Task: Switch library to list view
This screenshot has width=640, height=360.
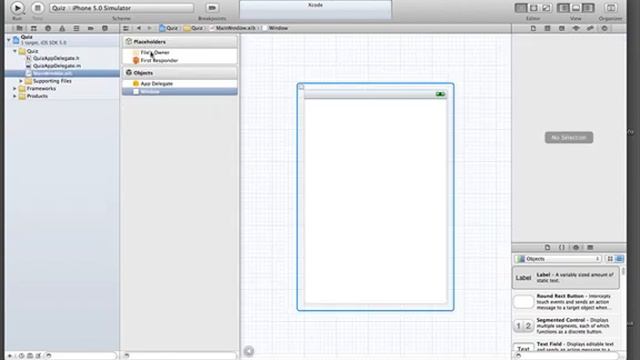Action: coord(619,259)
